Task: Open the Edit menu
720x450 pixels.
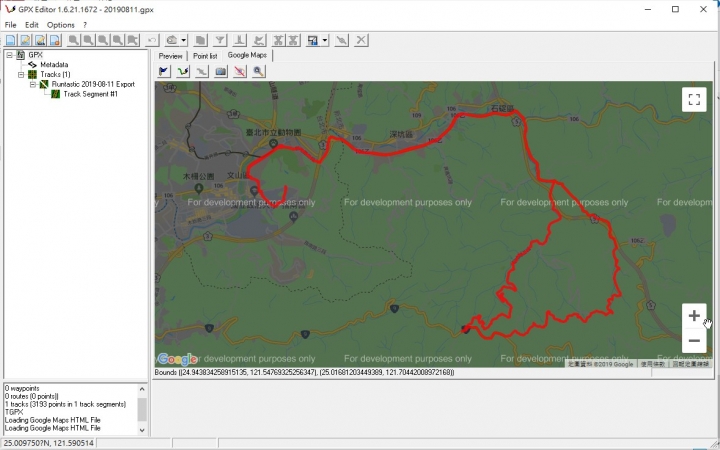Action: pyautogui.click(x=32, y=25)
